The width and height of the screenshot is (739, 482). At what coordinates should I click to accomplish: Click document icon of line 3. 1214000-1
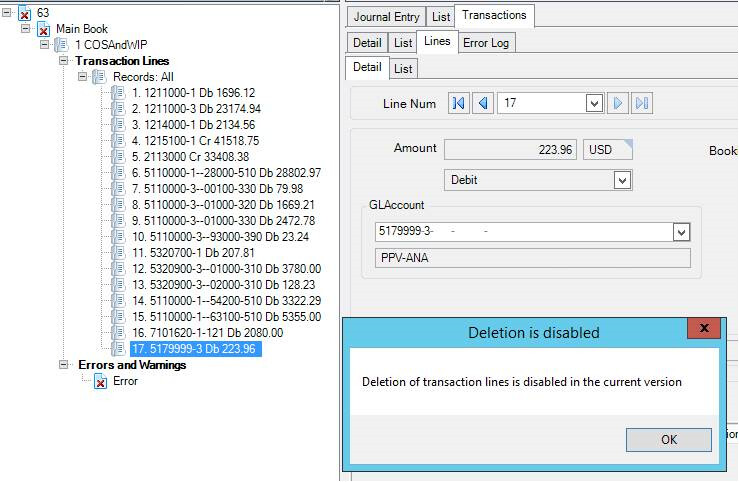pyautogui.click(x=118, y=125)
